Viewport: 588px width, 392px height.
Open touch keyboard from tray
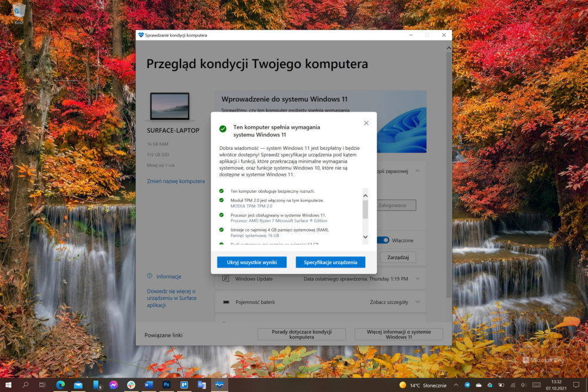(536, 385)
